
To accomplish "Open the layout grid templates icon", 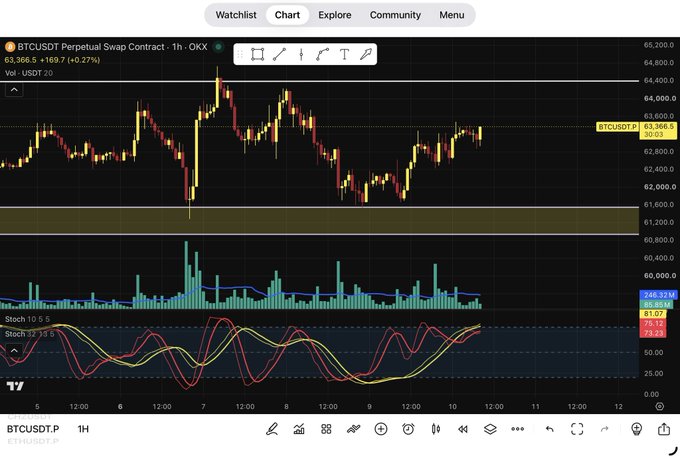I will 326,429.
